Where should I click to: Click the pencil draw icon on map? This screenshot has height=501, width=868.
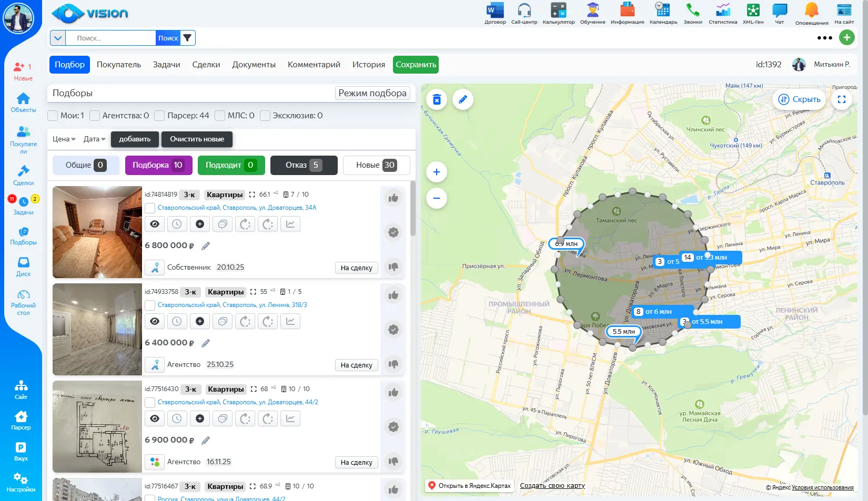(463, 99)
